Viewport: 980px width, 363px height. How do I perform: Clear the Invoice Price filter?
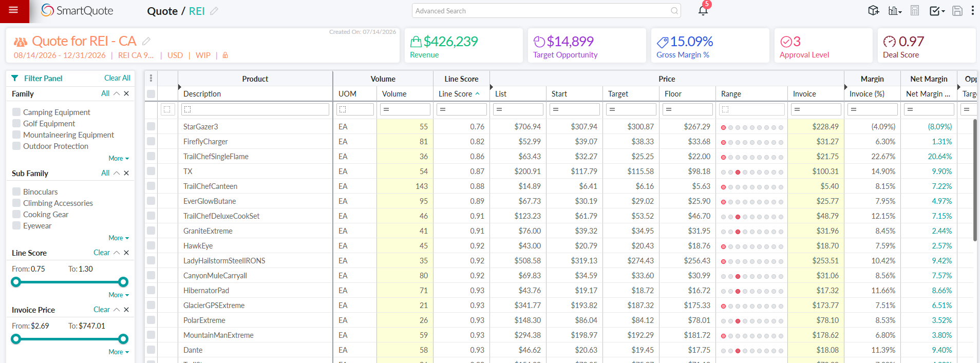(x=102, y=310)
